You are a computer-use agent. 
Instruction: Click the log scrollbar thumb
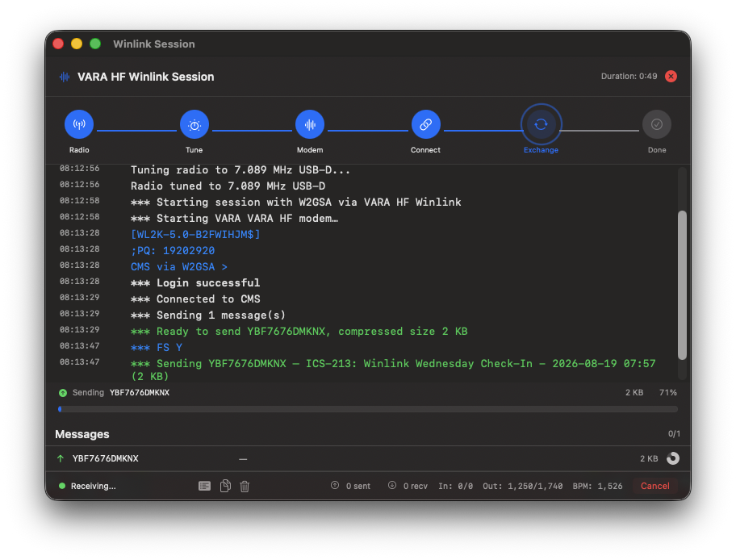point(682,286)
